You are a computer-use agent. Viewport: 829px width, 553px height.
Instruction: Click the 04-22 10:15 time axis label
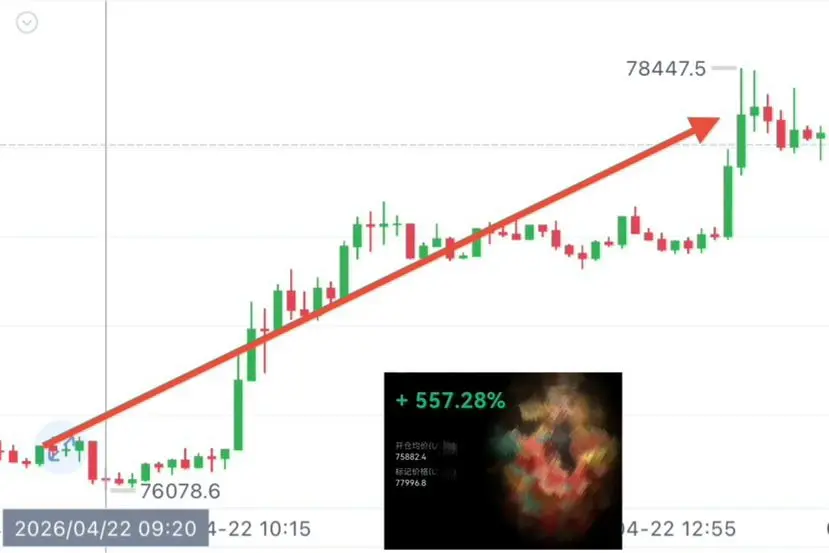click(259, 529)
